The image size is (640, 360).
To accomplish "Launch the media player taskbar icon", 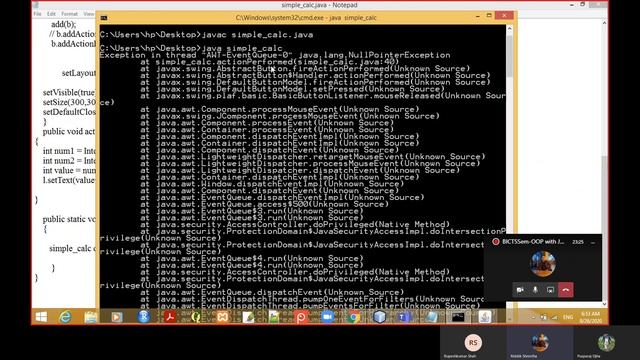I will coord(117,317).
